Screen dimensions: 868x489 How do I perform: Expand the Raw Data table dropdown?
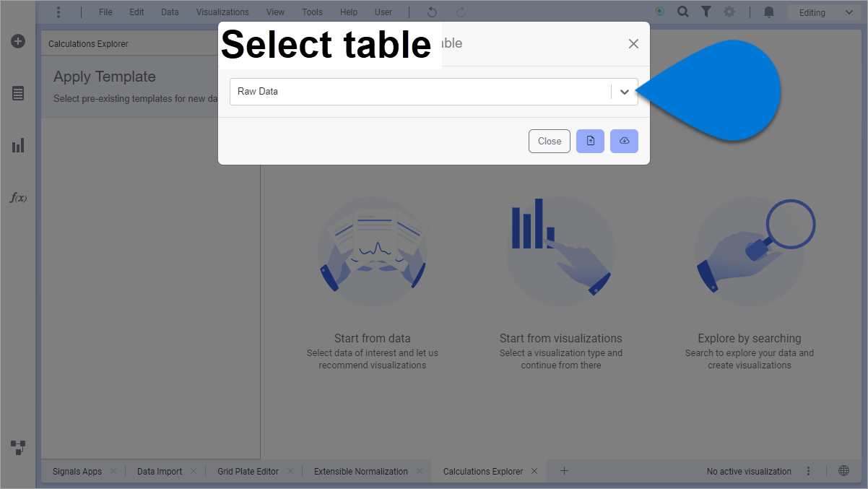(625, 92)
